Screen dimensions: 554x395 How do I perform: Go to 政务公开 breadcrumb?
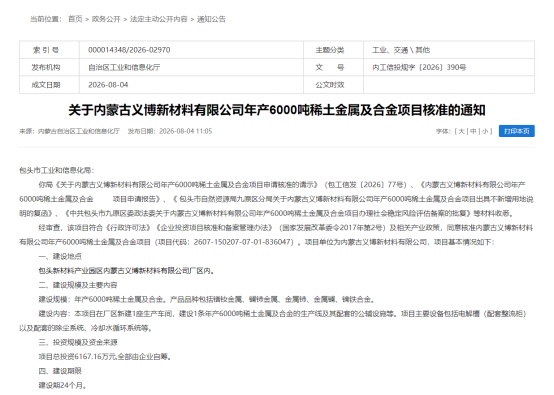coord(106,19)
